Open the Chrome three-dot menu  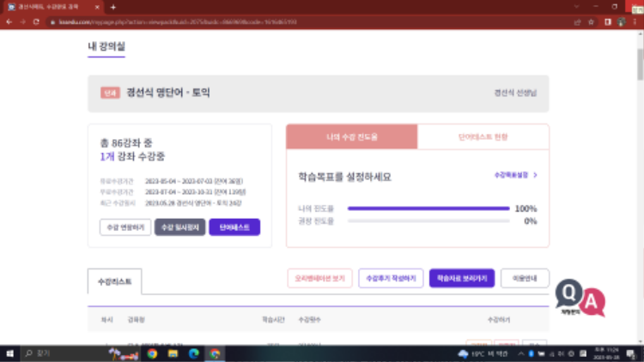[633, 21]
